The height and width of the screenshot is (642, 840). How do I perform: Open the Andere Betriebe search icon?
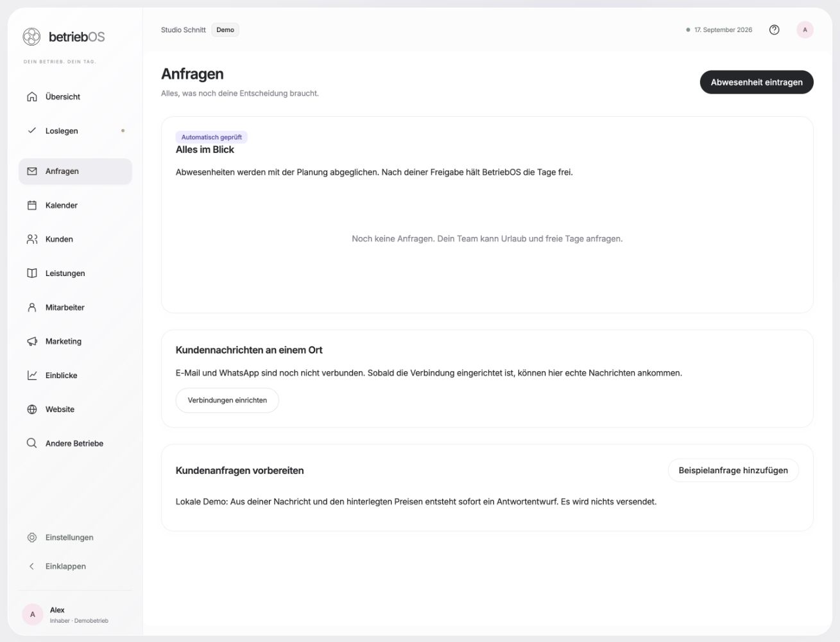(32, 444)
